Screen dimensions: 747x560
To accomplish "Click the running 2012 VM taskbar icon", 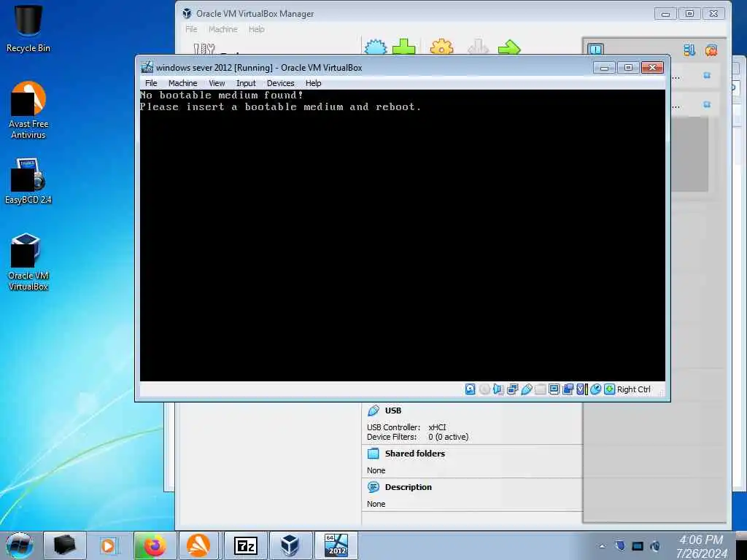I will (x=336, y=545).
